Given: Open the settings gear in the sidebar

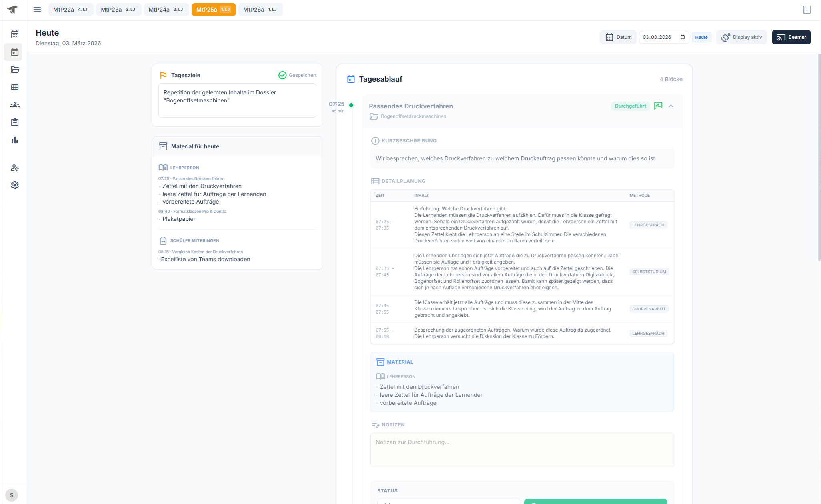Looking at the screenshot, I should click(14, 185).
